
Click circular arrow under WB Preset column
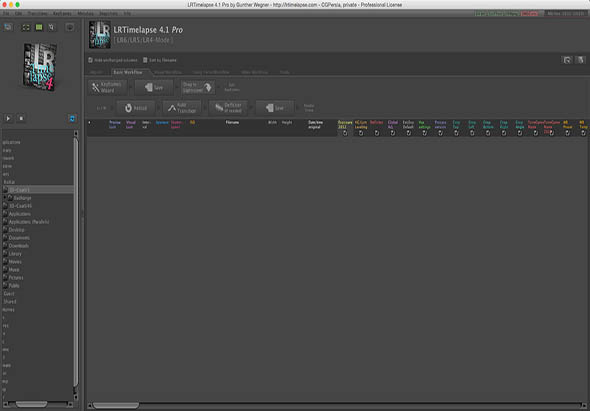(x=567, y=133)
